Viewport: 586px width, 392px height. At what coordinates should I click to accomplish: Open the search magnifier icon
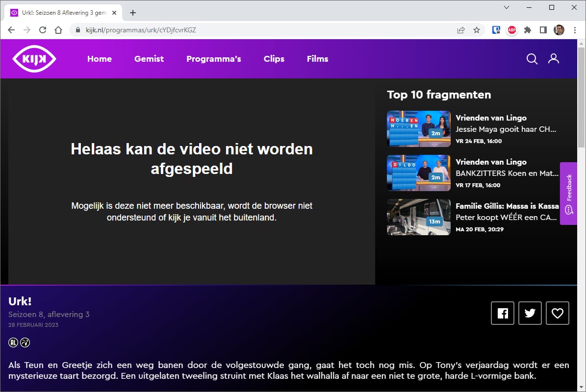coord(532,59)
